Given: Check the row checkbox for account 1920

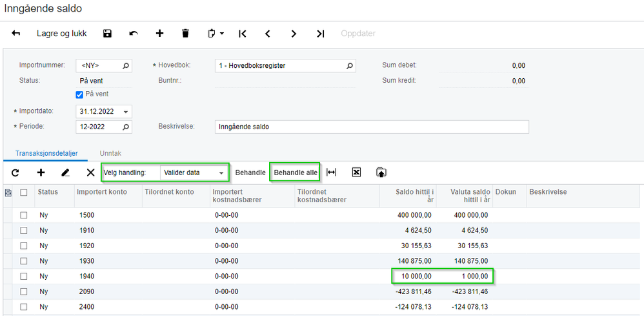Looking at the screenshot, I should pyautogui.click(x=24, y=246).
